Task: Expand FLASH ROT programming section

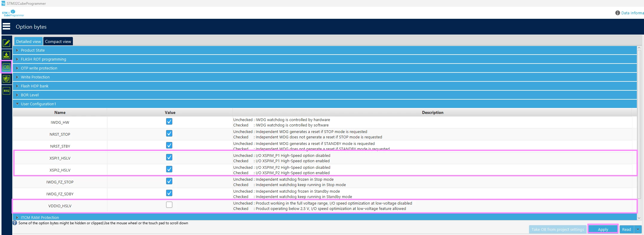Action: tap(325, 59)
